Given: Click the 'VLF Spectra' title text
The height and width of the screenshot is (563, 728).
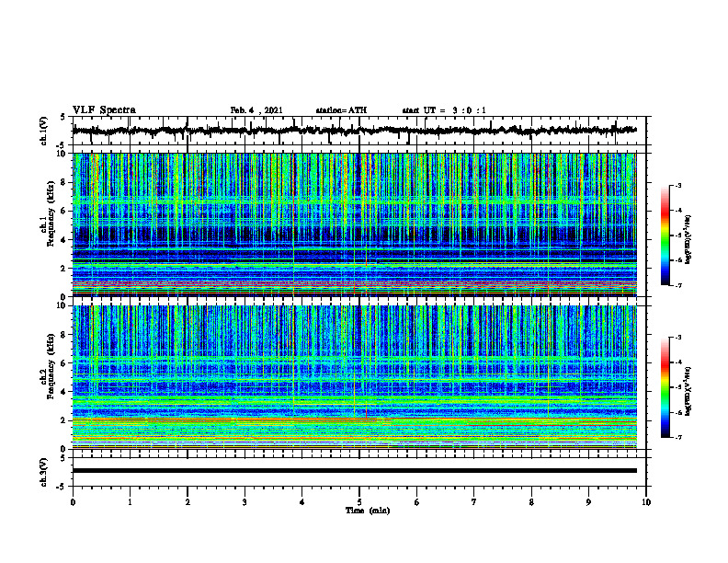Looking at the screenshot, I should click(x=104, y=110).
